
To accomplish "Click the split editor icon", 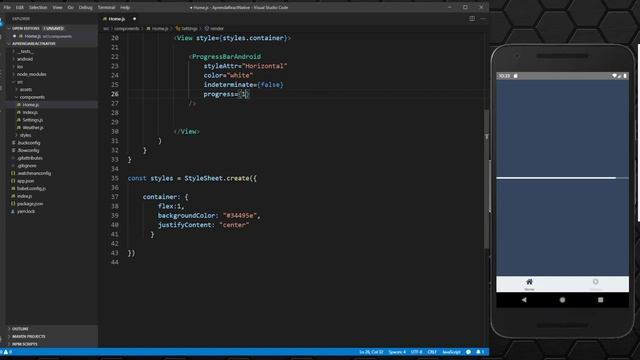I will click(x=472, y=19).
